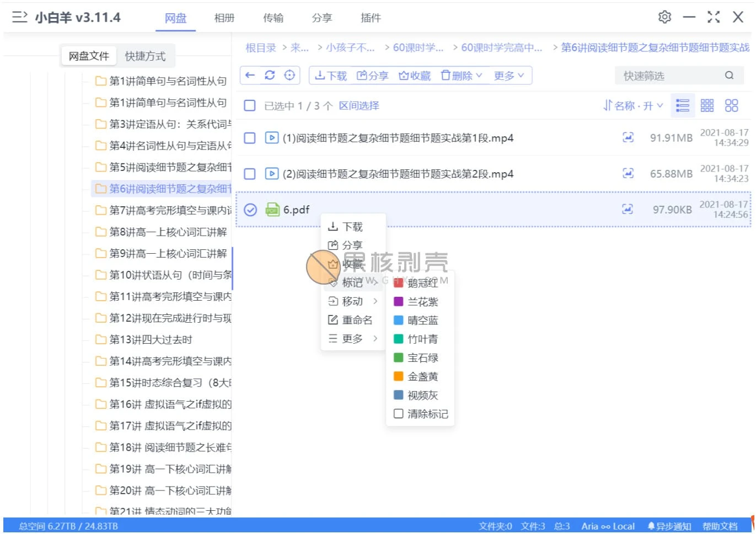This screenshot has height=534, width=756.
Task: Click the locate target icon in toolbar
Action: [x=289, y=75]
